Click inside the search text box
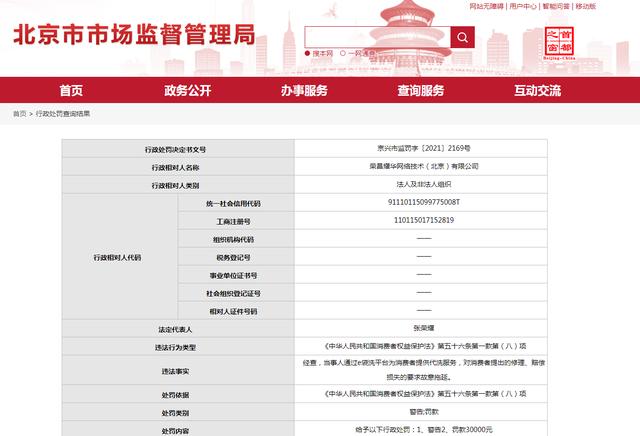 (x=377, y=37)
